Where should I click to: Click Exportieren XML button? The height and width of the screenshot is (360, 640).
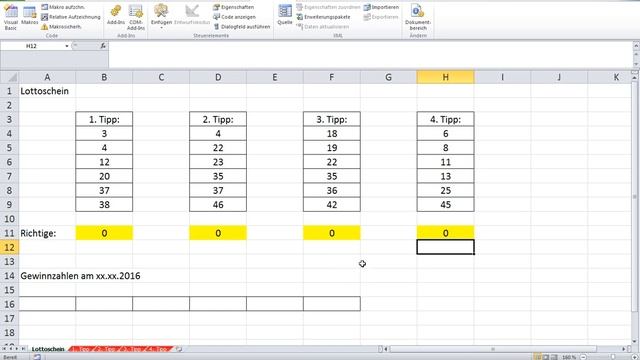(x=380, y=17)
